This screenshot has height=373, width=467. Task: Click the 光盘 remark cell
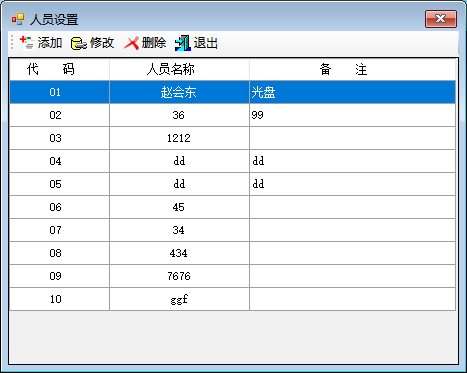(x=352, y=92)
